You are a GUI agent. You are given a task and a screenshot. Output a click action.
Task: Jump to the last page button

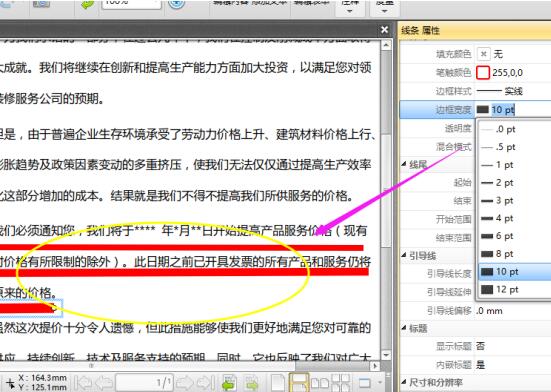[x=206, y=383]
